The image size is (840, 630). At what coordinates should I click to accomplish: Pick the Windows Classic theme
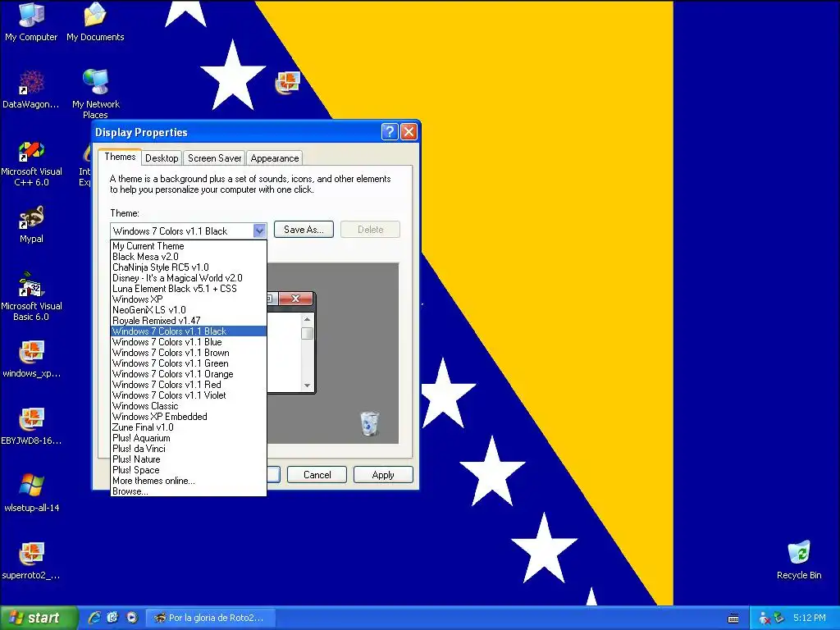pos(188,406)
